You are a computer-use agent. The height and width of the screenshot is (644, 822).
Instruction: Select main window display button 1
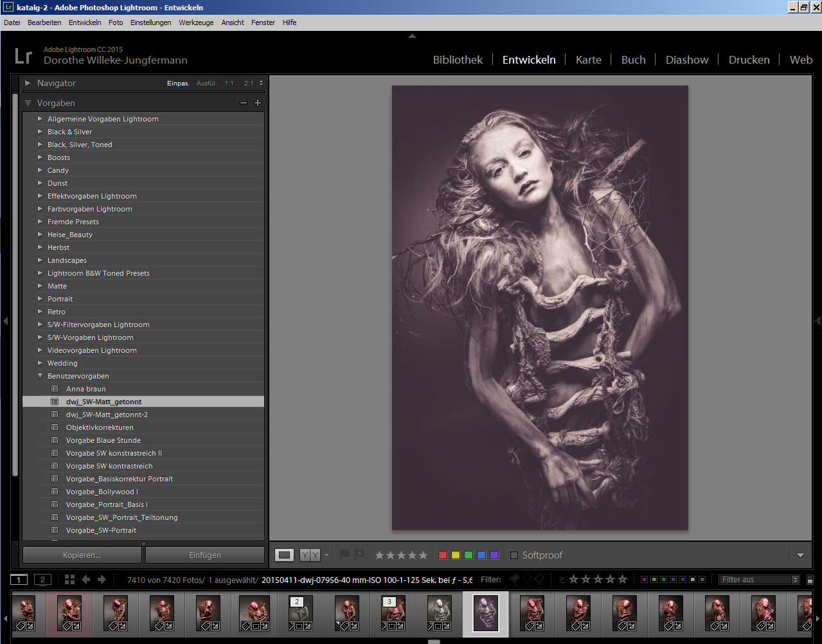tap(19, 579)
